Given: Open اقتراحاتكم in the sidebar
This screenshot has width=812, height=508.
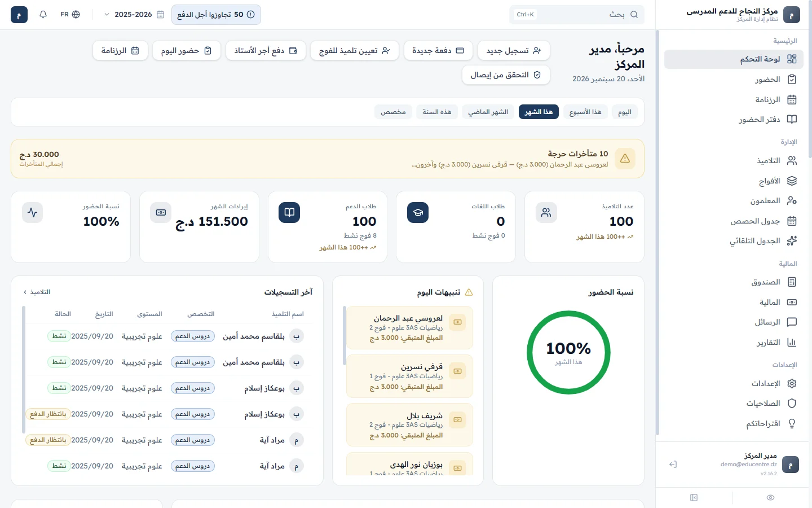Looking at the screenshot, I should click(x=734, y=424).
